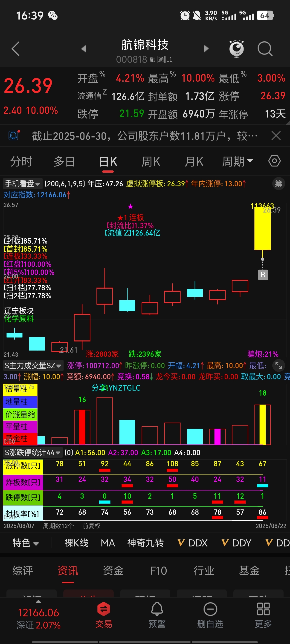
Task: Switch to 分时 intraday tab
Action: tap(21, 161)
